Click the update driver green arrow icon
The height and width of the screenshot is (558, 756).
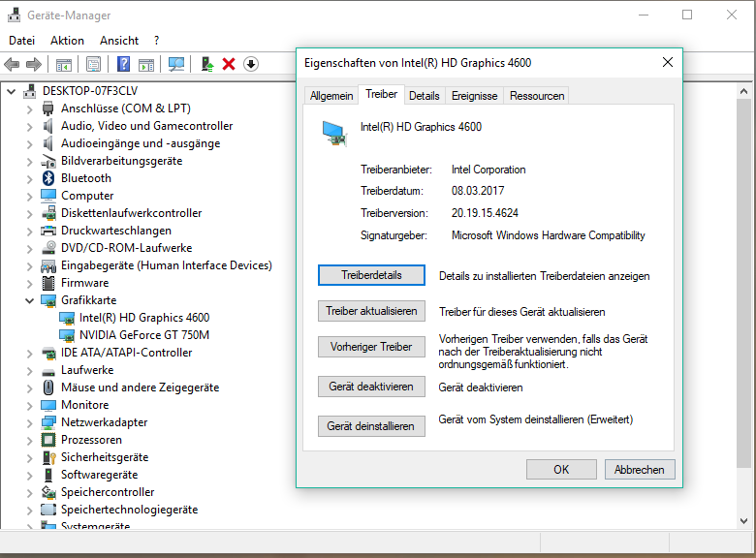207,64
